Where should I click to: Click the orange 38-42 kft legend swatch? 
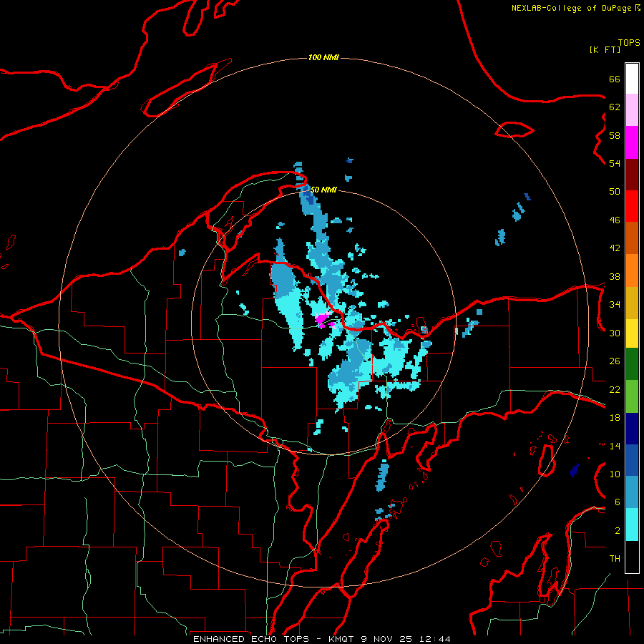click(632, 270)
